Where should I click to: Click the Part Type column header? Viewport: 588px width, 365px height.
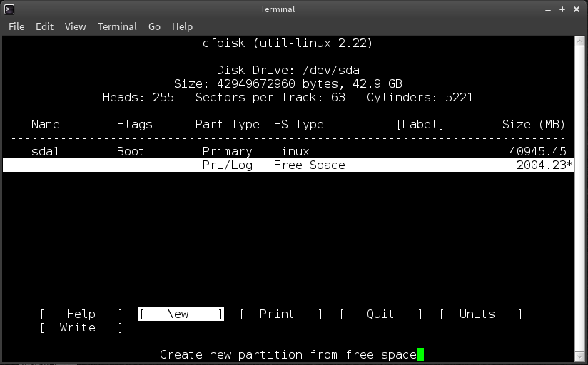point(227,125)
